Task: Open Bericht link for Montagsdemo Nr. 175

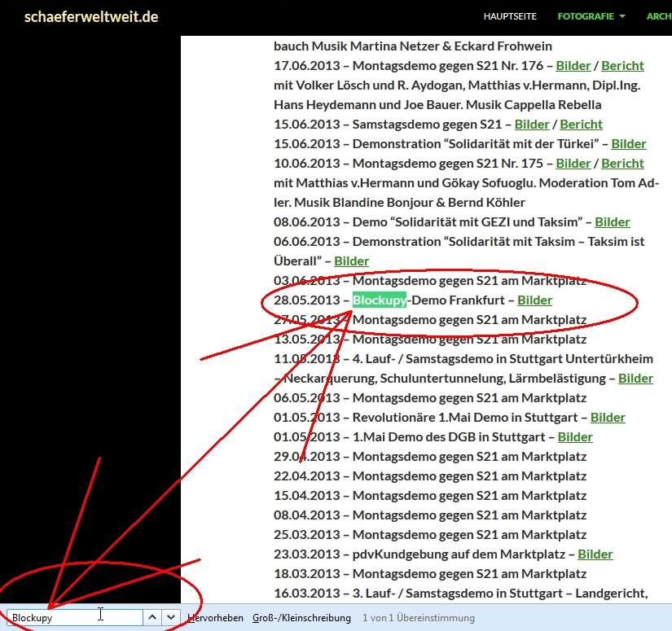Action: (x=622, y=164)
